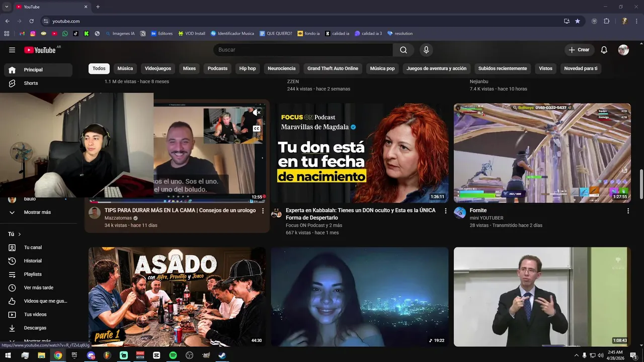Open Videos que me gustan
The image size is (644, 362).
click(38, 301)
